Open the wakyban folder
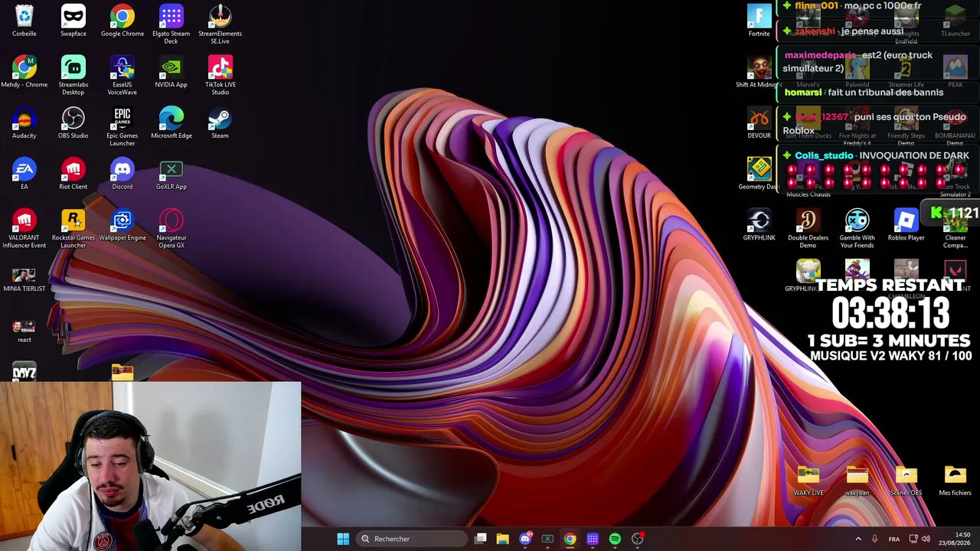The width and height of the screenshot is (980, 551). tap(857, 481)
